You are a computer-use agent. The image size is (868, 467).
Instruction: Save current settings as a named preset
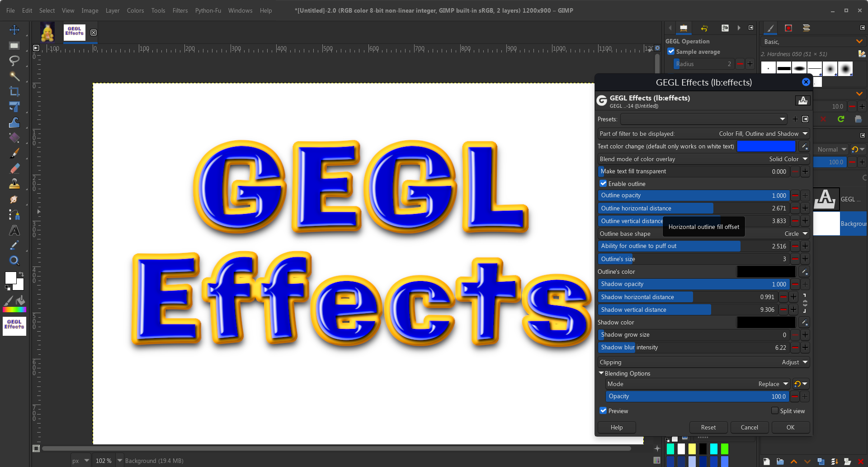tap(795, 119)
